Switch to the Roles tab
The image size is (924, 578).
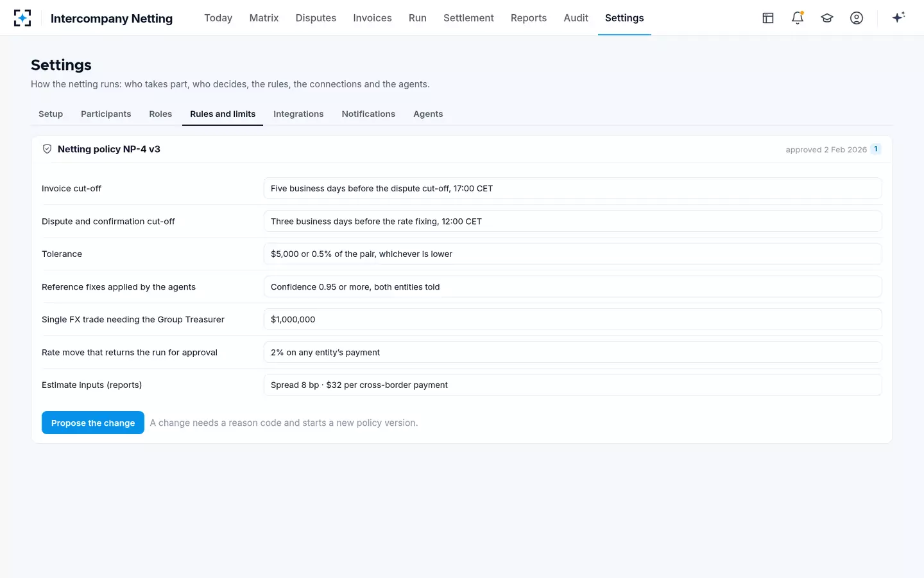coord(160,114)
